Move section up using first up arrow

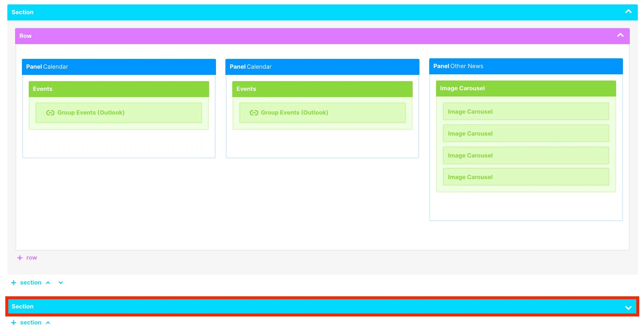48,283
